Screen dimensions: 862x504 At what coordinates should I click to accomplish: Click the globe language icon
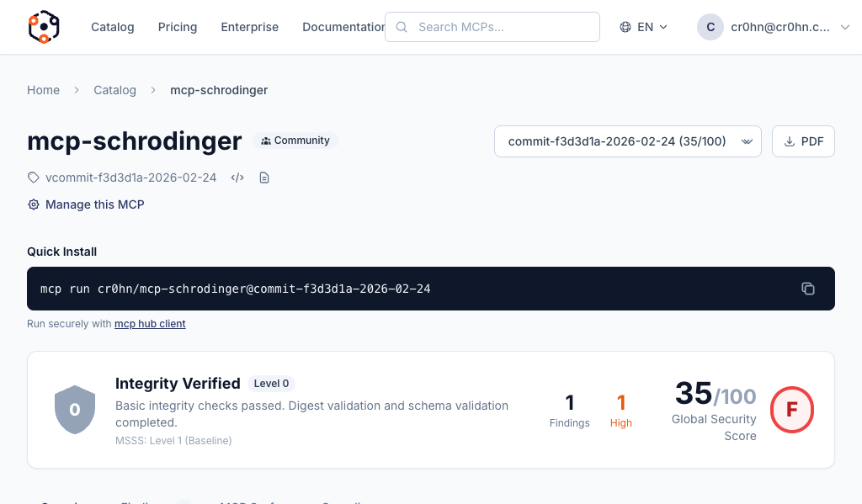tap(625, 27)
